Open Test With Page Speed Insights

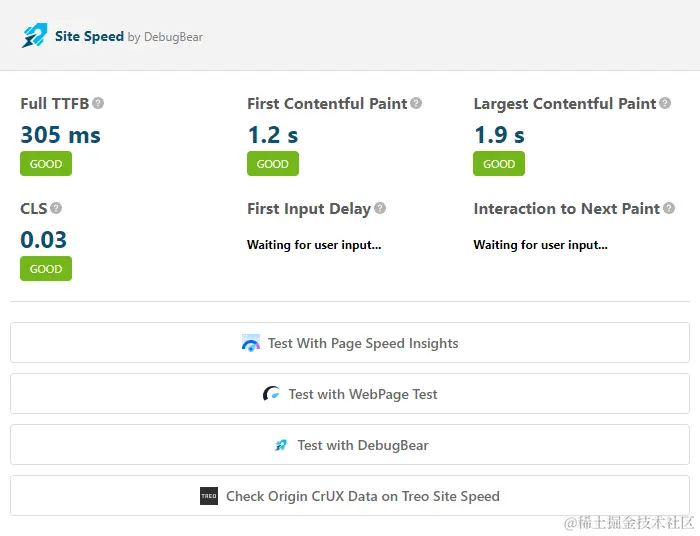pyautogui.click(x=350, y=343)
